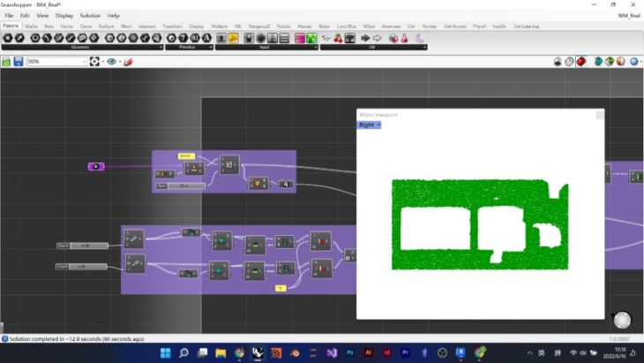Click the red sketch pencil icon
This screenshot has height=363, width=644.
coord(129,62)
